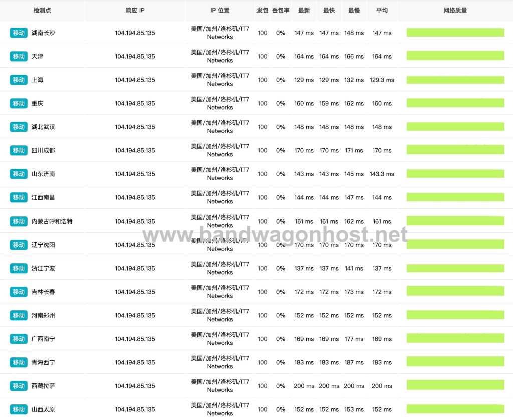Click the response IP for 湖北武汉

point(135,127)
